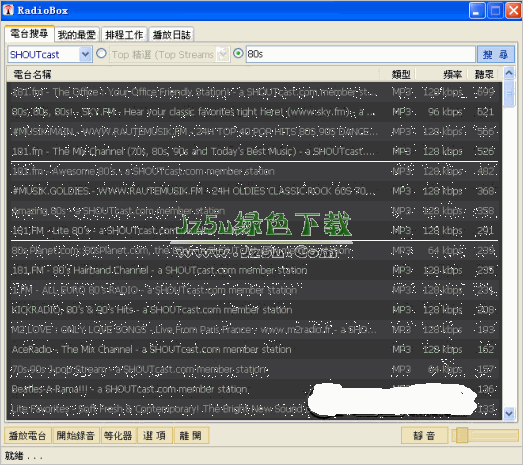Sort by 電台名稱 column header
This screenshot has width=523, height=465.
click(193, 74)
